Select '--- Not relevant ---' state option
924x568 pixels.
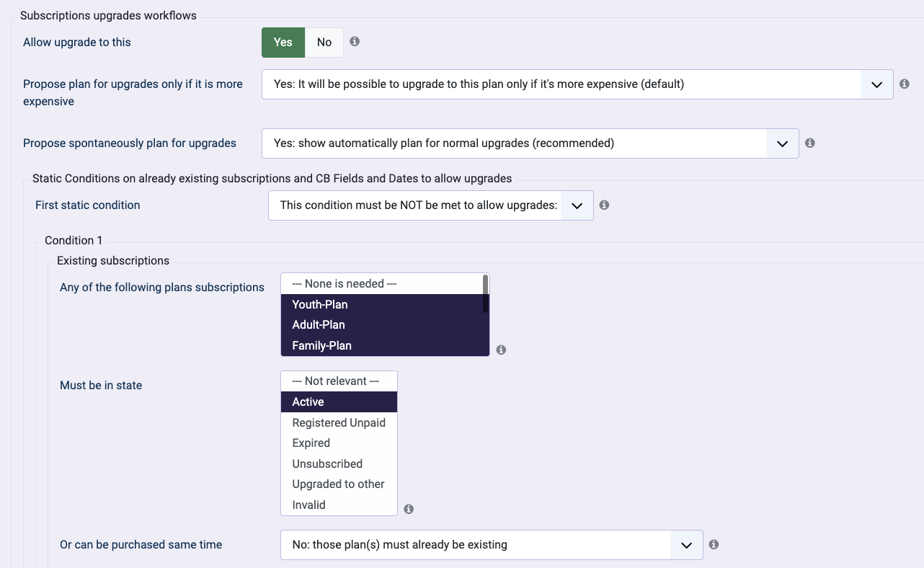339,381
